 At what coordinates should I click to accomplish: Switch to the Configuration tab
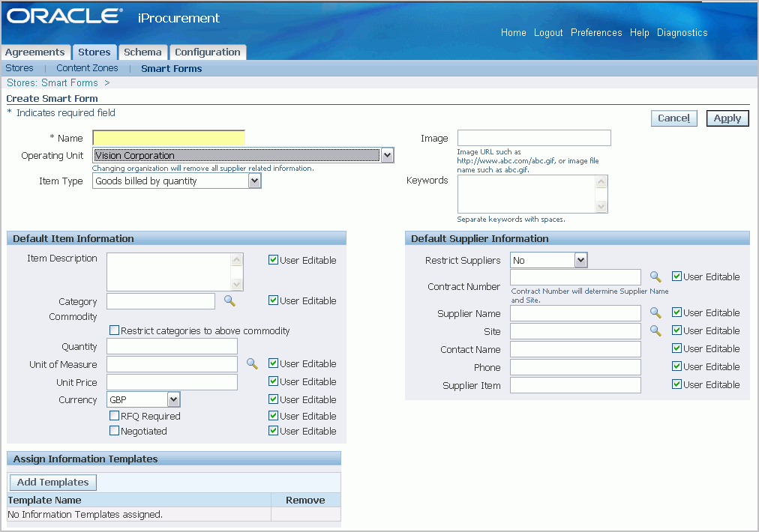tap(208, 52)
